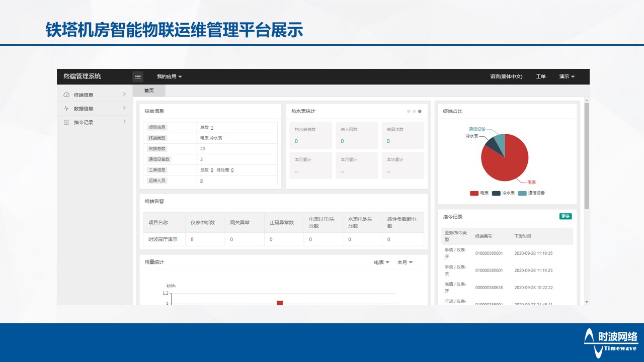Switch to the 首页 tab
Viewport: 644px width, 362px height.
coord(149,91)
